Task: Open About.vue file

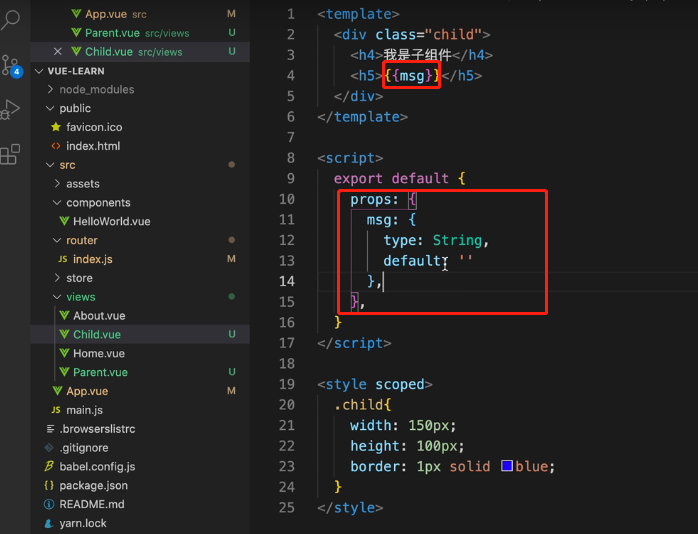Action: (x=140, y=316)
